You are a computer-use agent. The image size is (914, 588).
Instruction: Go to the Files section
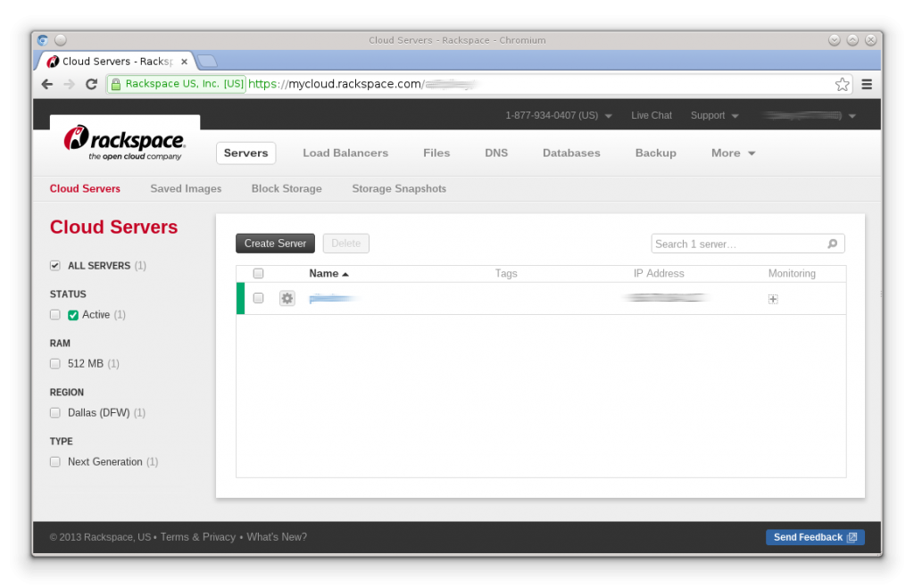436,153
